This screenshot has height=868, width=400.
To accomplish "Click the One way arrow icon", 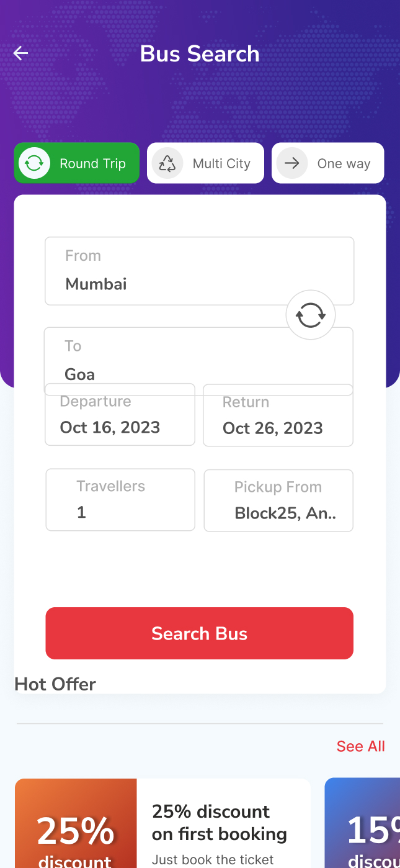I will [x=292, y=163].
